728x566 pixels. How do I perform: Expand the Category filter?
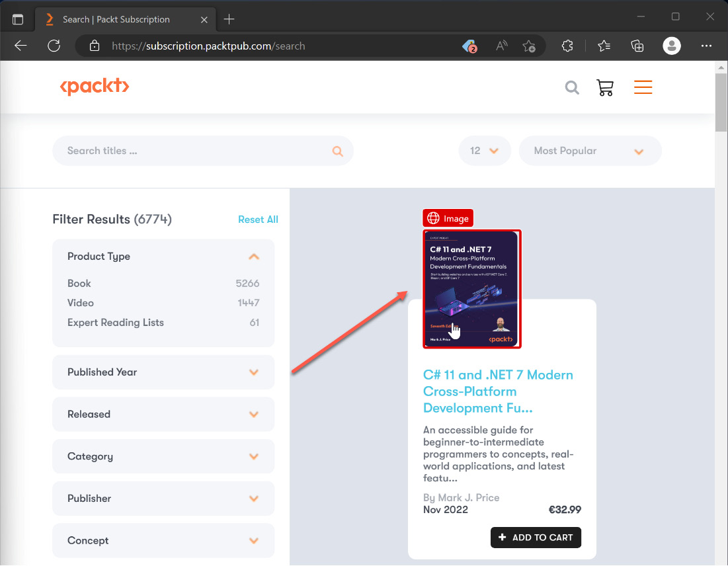pos(163,456)
